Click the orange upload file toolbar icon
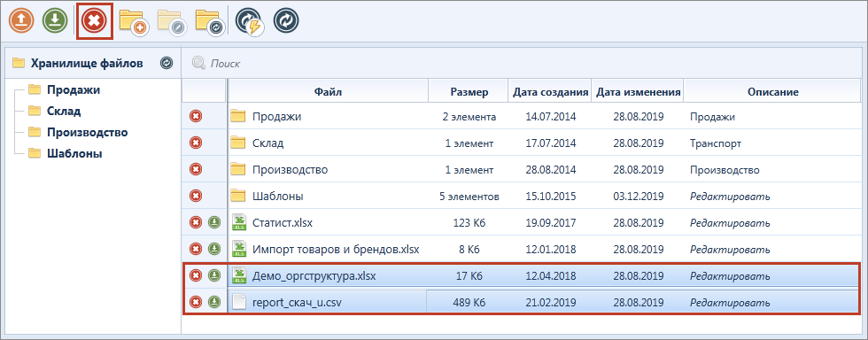868x340 pixels. [21, 21]
